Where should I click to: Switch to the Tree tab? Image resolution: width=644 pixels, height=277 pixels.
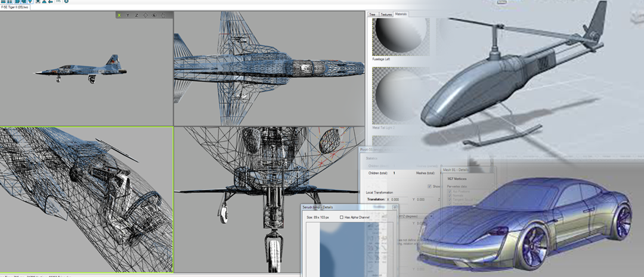[x=372, y=14]
